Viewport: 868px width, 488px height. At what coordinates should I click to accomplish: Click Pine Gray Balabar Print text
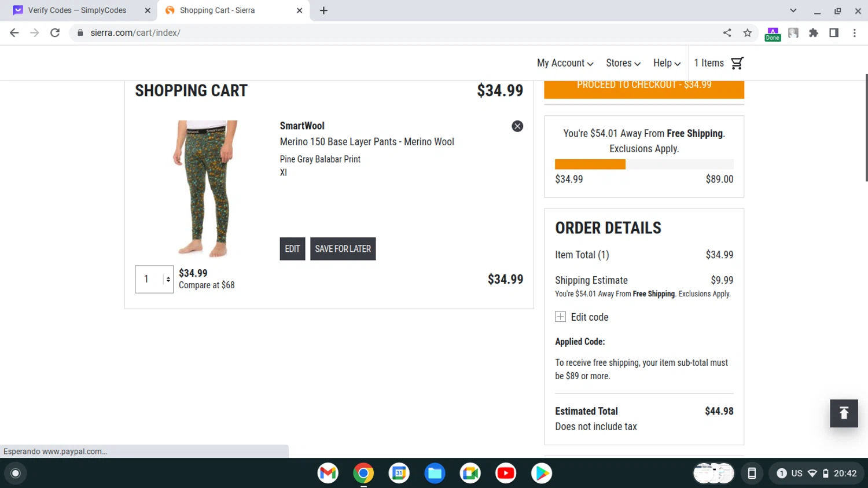point(320,159)
